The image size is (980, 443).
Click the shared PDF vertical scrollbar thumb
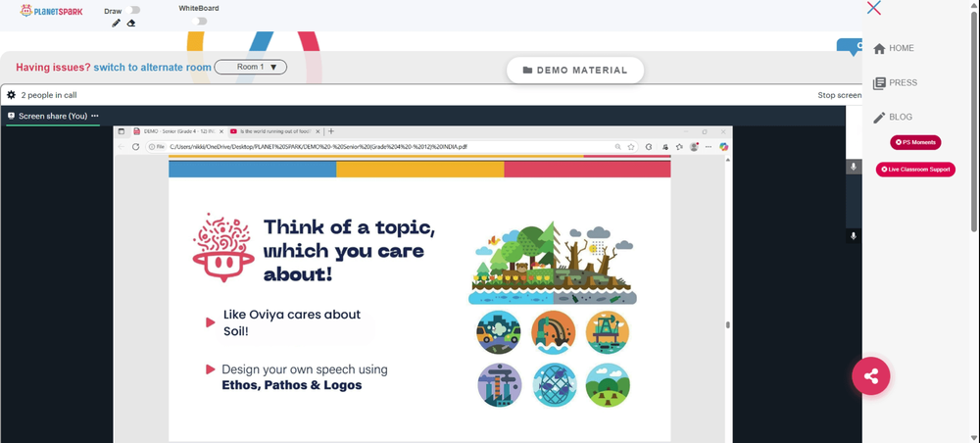click(727, 325)
